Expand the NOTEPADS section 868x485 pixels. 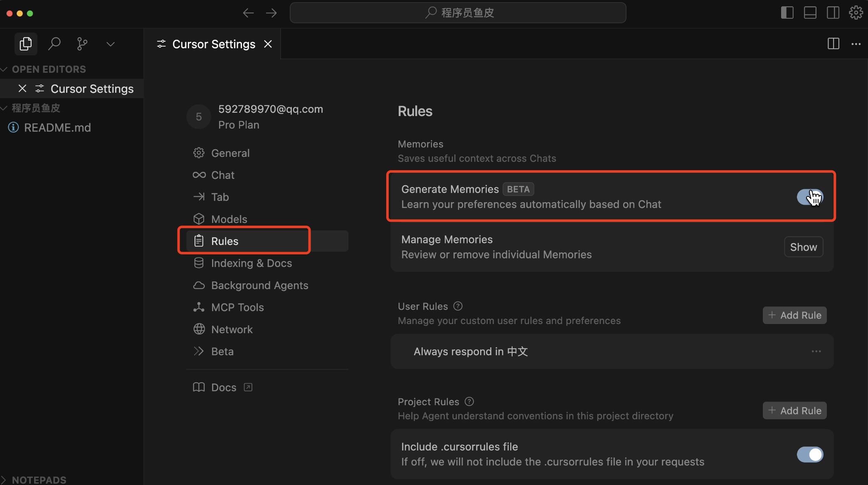tap(38, 480)
